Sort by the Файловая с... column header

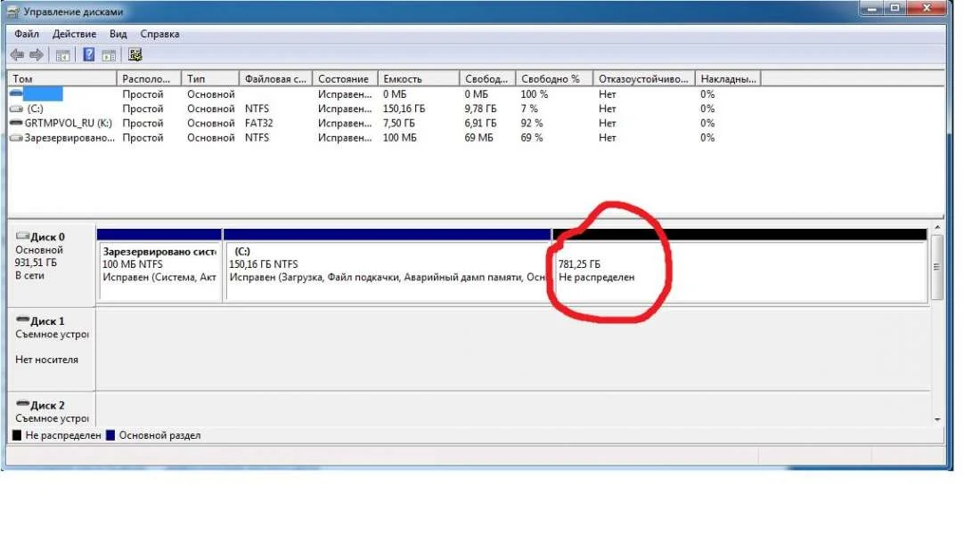point(275,78)
